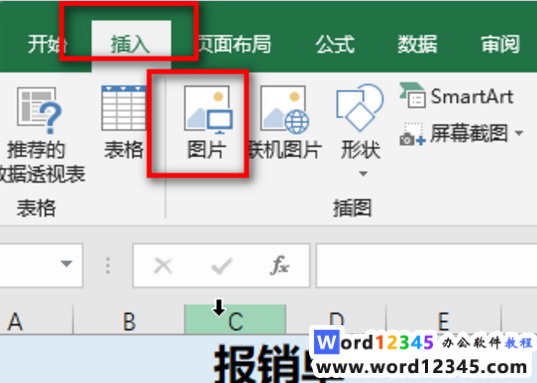Image resolution: width=537 pixels, height=383 pixels.
Task: Open the 审阅 ribbon tab
Action: click(500, 44)
